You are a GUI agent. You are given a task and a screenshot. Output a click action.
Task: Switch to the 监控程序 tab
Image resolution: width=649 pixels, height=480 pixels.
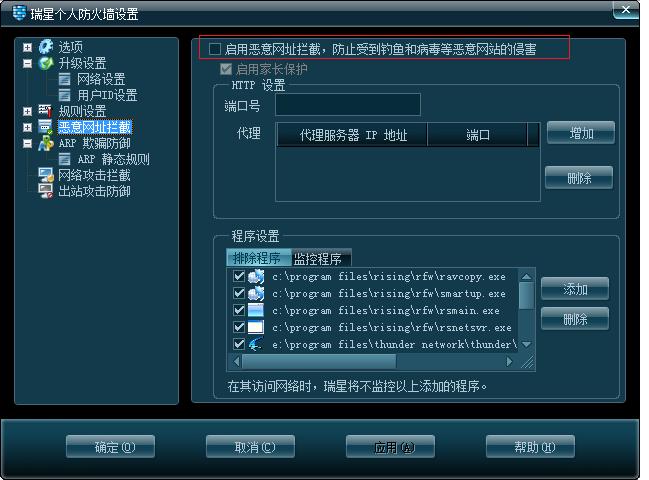click(x=321, y=258)
